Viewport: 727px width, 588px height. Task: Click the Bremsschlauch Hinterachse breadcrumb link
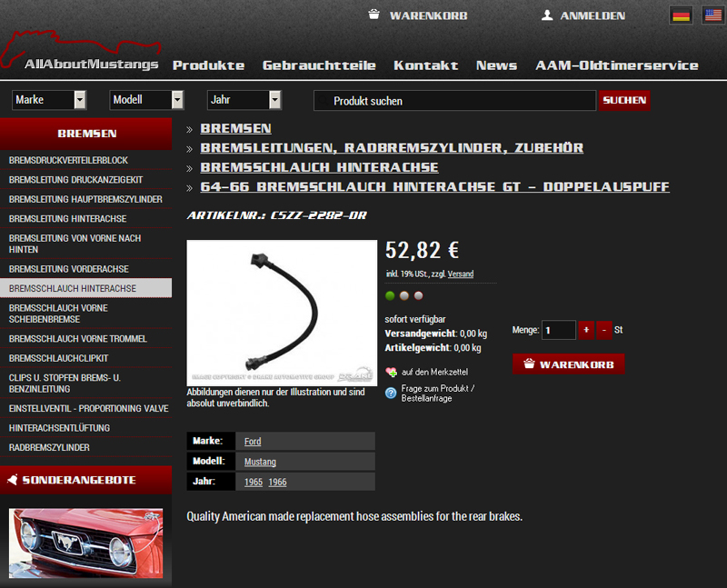click(320, 167)
